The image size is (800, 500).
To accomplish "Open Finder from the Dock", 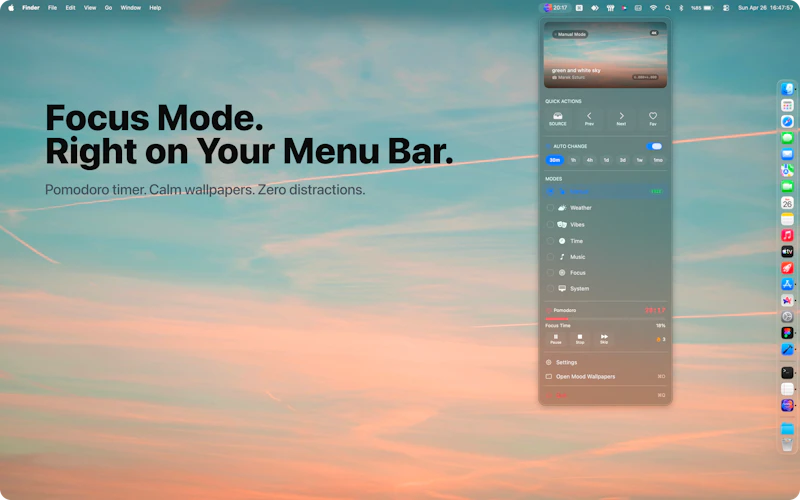I will [787, 89].
